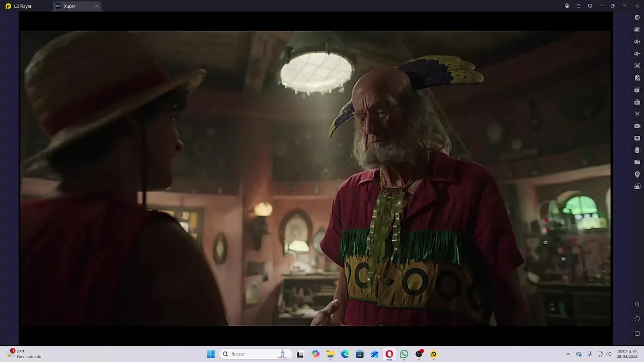The width and height of the screenshot is (644, 362).
Task: Launch Copilot from the taskbar
Action: (315, 354)
